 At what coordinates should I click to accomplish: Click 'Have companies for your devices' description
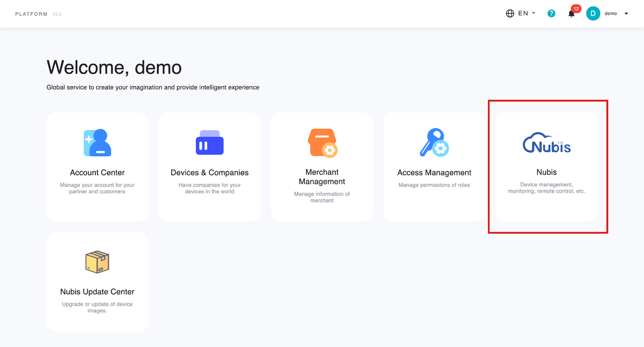click(210, 188)
